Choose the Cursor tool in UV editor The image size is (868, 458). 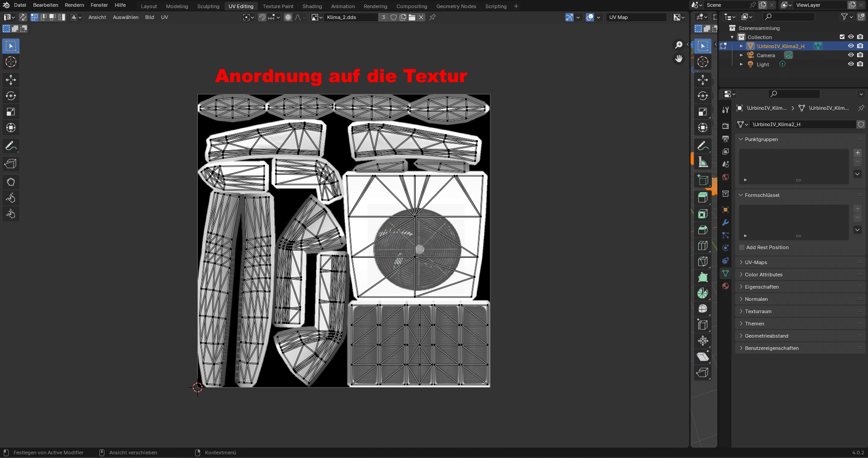pyautogui.click(x=11, y=62)
